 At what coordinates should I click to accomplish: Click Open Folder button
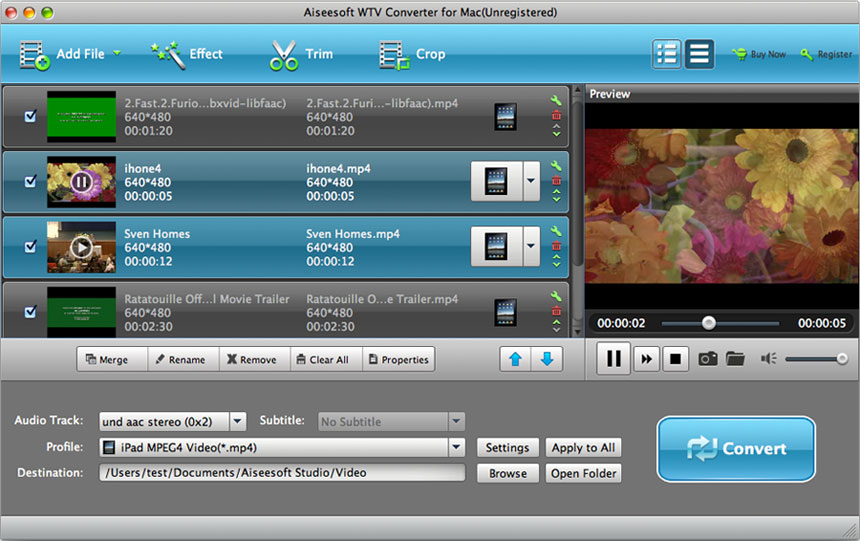(583, 473)
